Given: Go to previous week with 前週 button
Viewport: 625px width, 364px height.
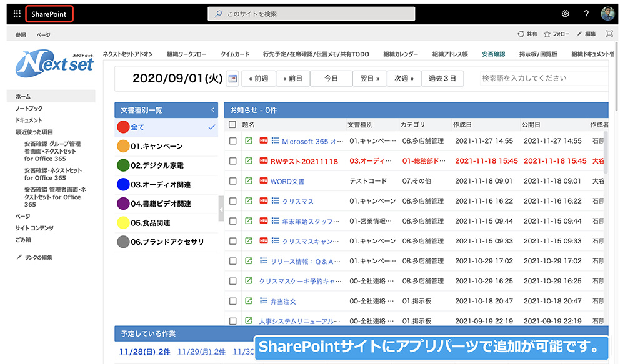Looking at the screenshot, I should tap(259, 79).
